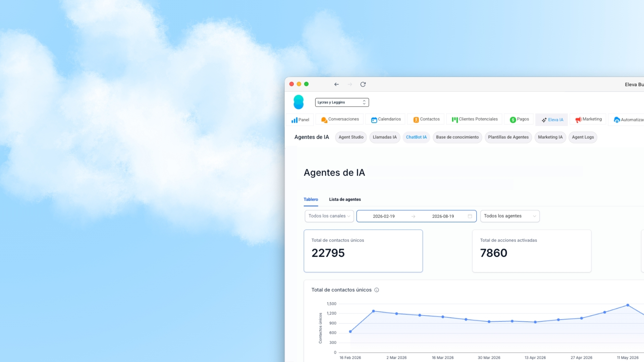Switch to the Tablero tab

pyautogui.click(x=311, y=199)
